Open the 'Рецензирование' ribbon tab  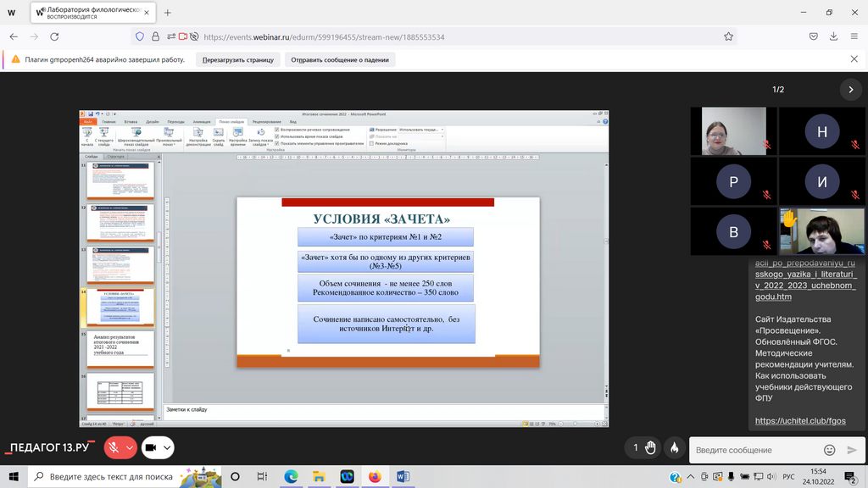pyautogui.click(x=267, y=122)
